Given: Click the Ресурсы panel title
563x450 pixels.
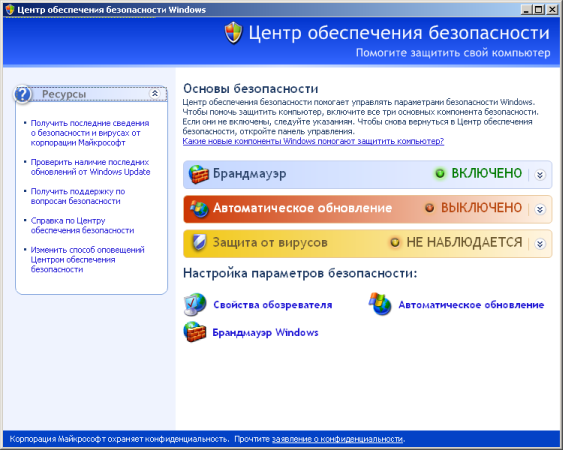Looking at the screenshot, I should (x=64, y=94).
